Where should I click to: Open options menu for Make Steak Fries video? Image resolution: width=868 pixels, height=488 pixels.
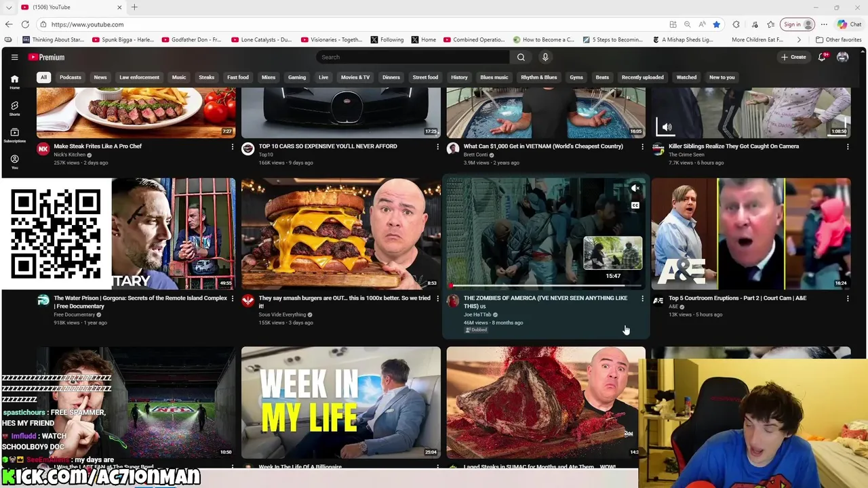(233, 146)
